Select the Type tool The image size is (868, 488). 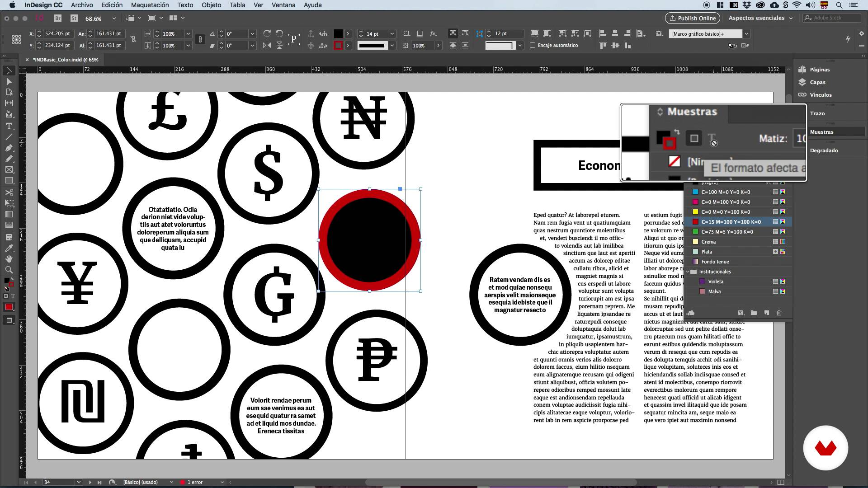coord(9,126)
